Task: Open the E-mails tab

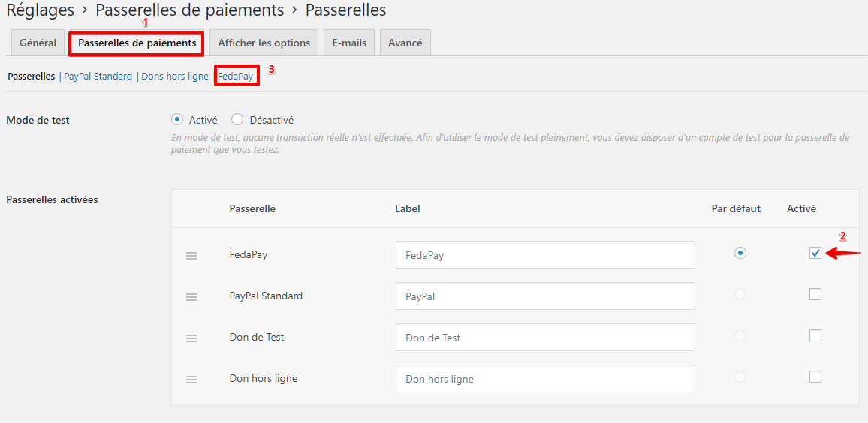Action: point(349,43)
